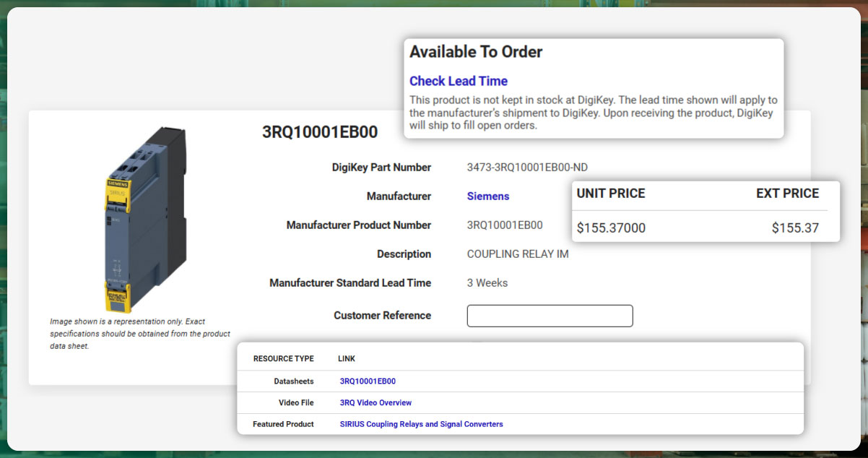Click the Available To Order heading
Image resolution: width=868 pixels, height=458 pixels.
[476, 52]
